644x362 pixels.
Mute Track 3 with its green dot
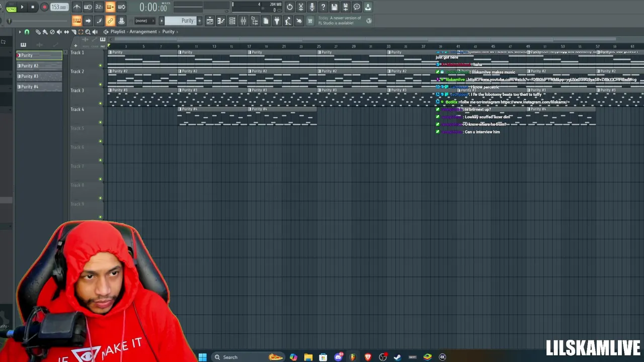101,103
